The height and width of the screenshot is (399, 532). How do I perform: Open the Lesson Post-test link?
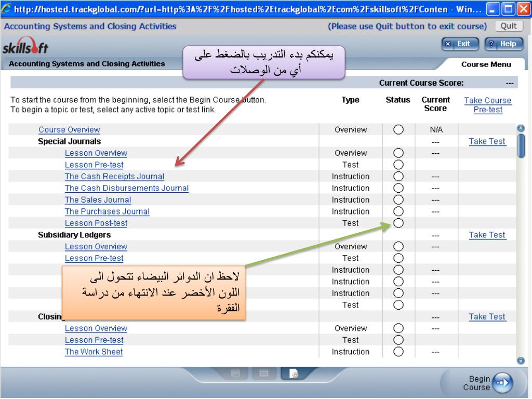pos(96,223)
